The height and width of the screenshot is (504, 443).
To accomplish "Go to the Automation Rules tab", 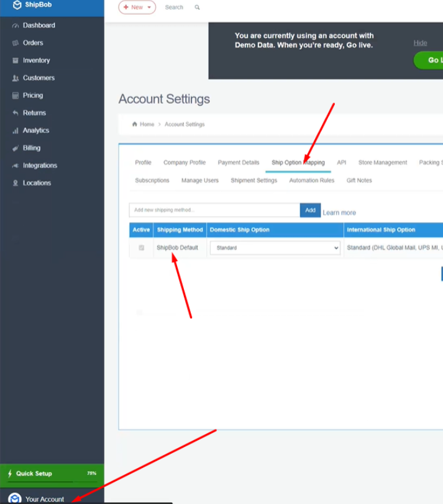I will pyautogui.click(x=312, y=181).
